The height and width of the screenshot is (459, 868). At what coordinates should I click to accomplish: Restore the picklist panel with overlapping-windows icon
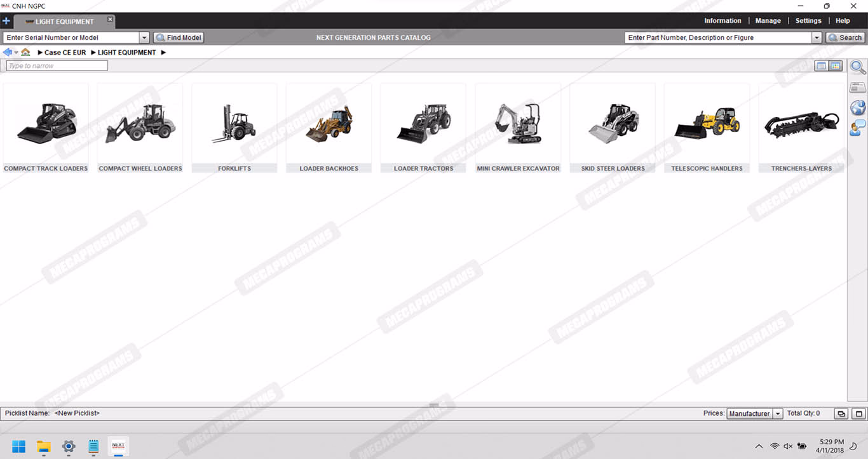pos(841,414)
